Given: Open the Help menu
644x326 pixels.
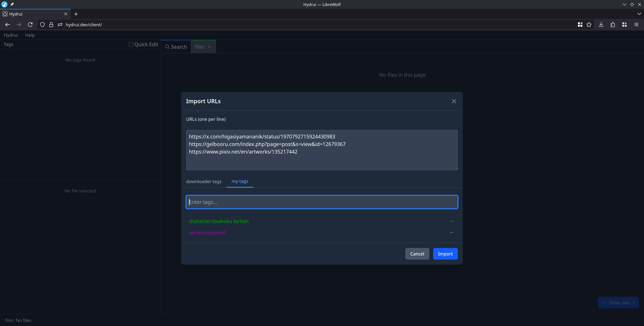Looking at the screenshot, I should [x=30, y=35].
